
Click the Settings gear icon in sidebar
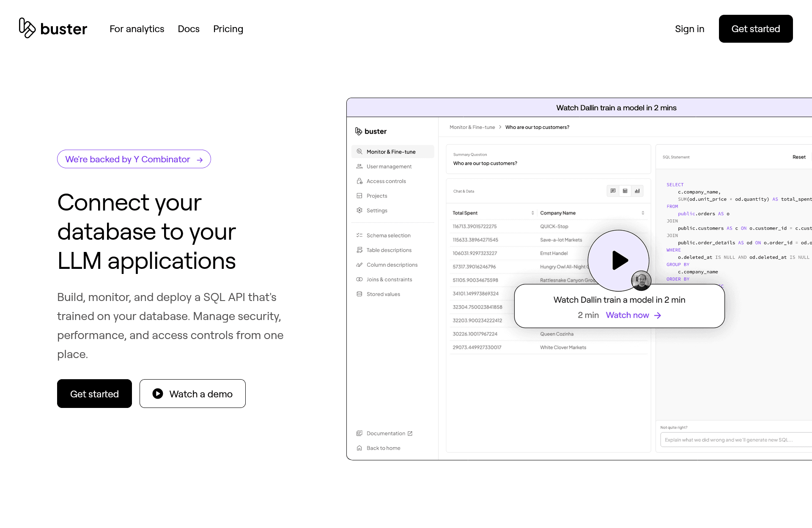pos(359,211)
